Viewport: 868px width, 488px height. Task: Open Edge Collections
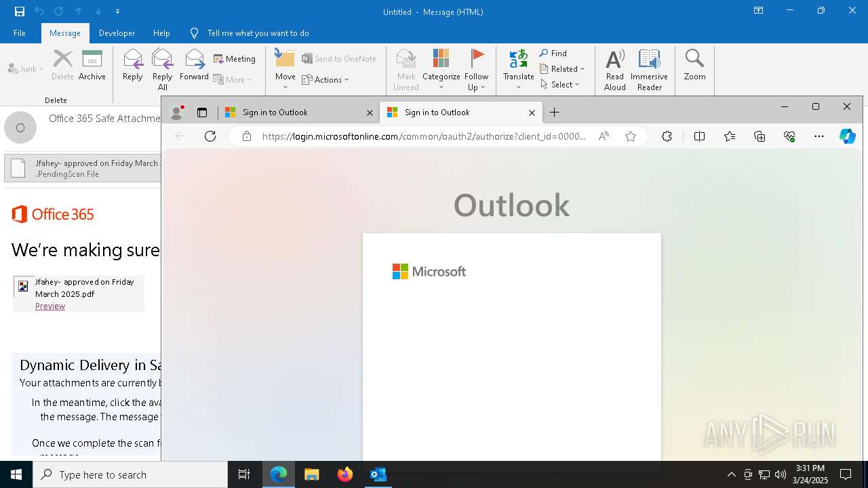point(759,136)
